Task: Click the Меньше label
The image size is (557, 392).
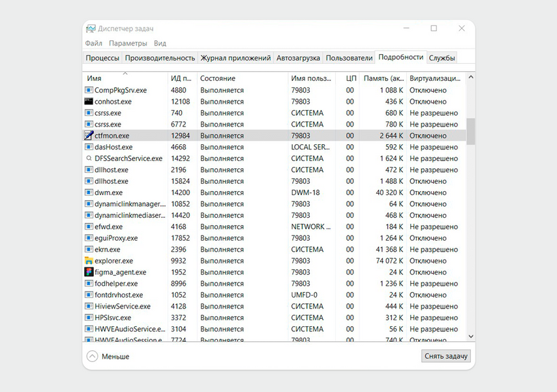Action: coord(115,357)
